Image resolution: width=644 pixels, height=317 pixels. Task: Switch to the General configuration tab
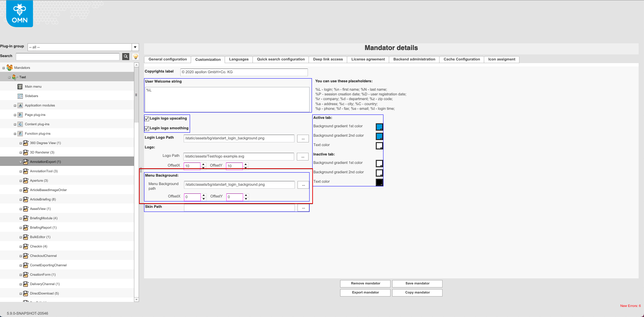tap(168, 59)
